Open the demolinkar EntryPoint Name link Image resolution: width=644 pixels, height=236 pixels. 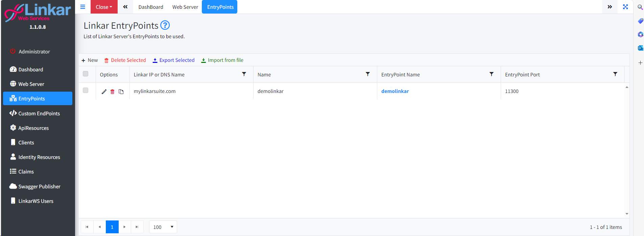pos(395,91)
